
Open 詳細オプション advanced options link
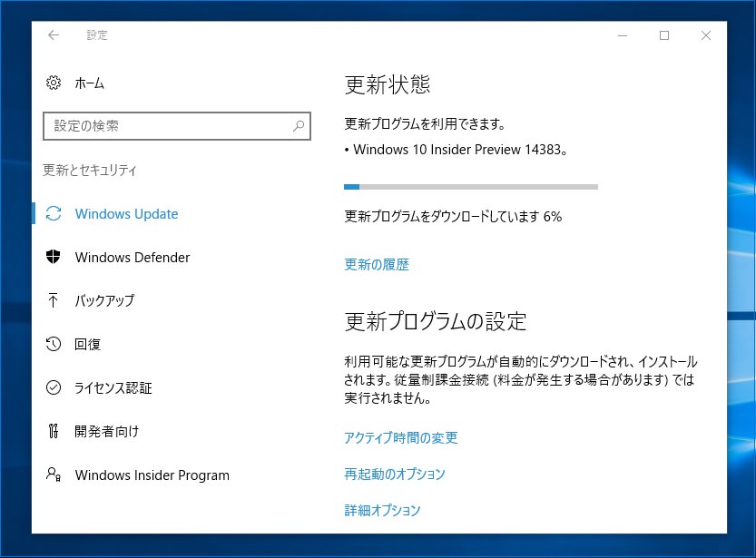coord(382,510)
